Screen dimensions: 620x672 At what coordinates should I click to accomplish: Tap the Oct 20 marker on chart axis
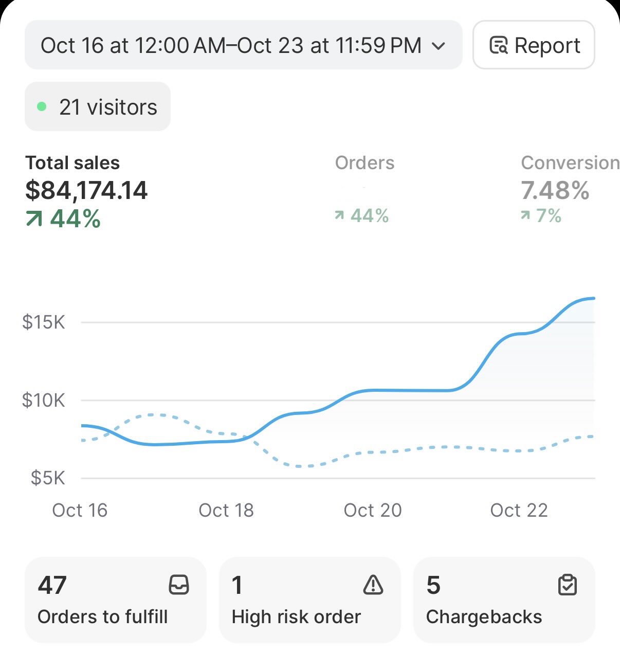(372, 510)
